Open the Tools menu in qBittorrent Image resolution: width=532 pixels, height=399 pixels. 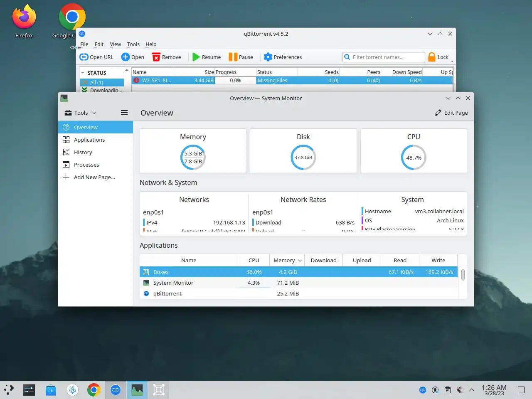click(133, 44)
